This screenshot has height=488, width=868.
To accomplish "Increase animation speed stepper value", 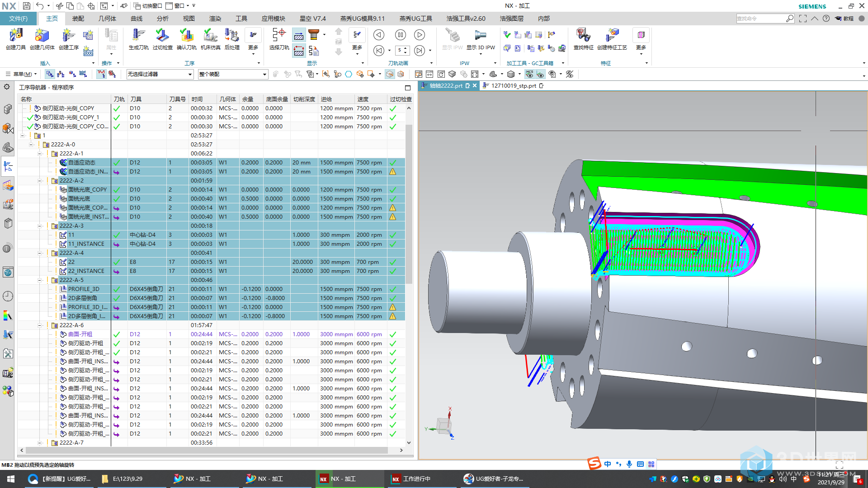I will coord(406,48).
